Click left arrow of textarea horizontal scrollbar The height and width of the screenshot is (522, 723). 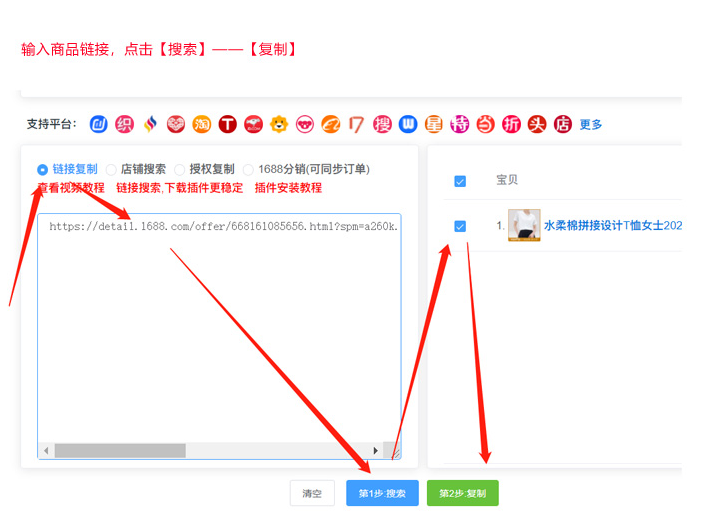(x=46, y=451)
